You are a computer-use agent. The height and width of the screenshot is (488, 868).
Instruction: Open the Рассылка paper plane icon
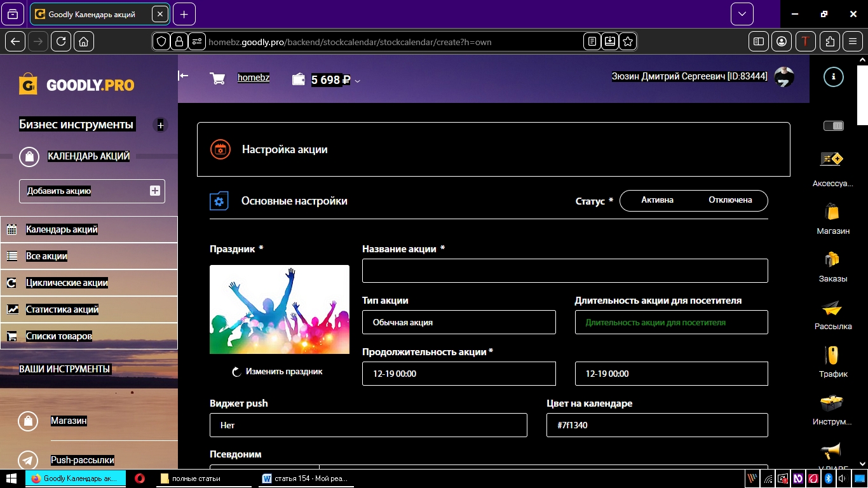coord(832,308)
